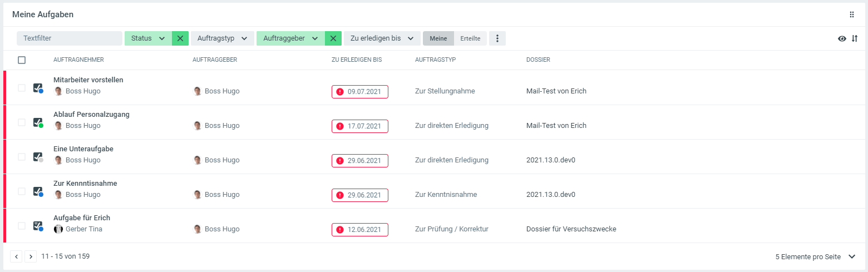868x272 pixels.
Task: Select the Meine tab
Action: coord(438,38)
